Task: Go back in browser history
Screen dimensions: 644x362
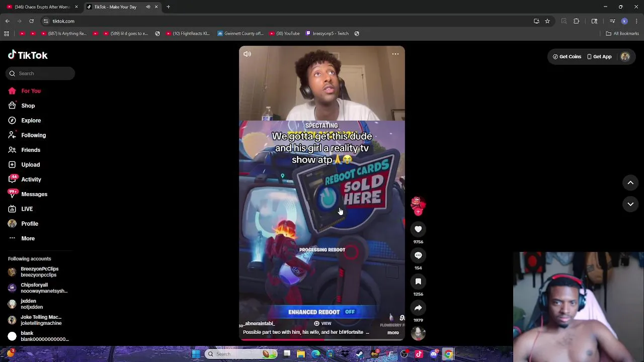Action: 8,21
